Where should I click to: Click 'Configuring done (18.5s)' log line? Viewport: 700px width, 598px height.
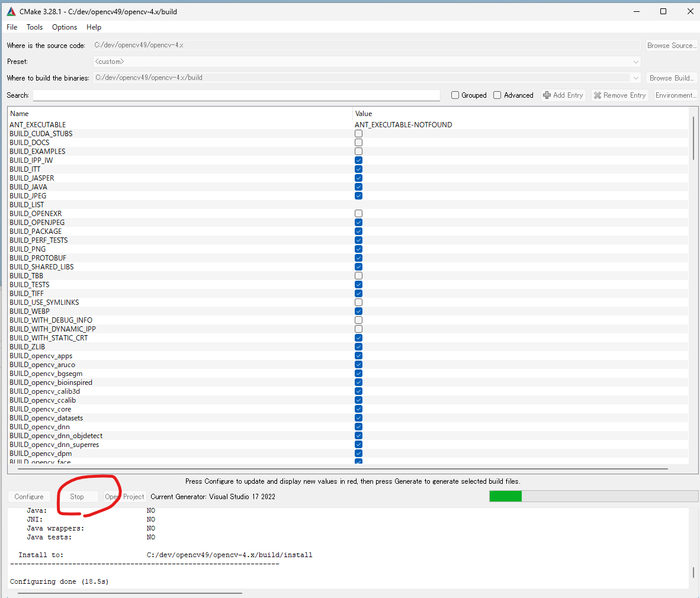tap(59, 581)
